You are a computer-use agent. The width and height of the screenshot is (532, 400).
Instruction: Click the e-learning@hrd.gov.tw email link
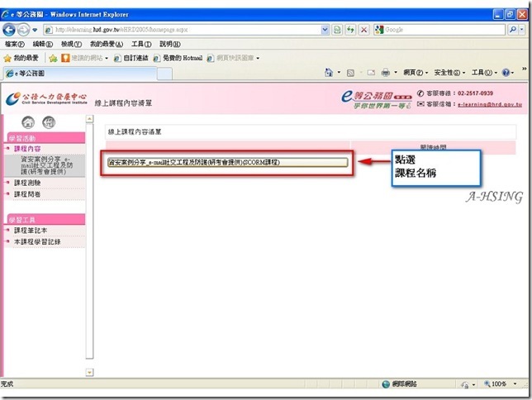coord(490,105)
